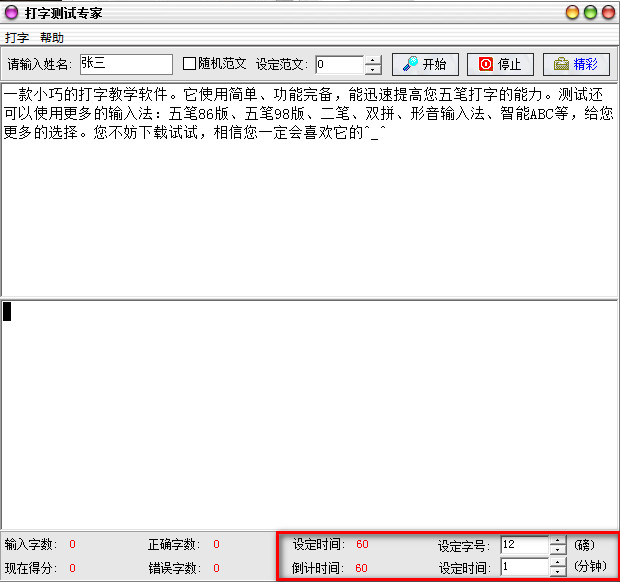Click the magnifier icon on 开始 button
The height and width of the screenshot is (582, 620).
pos(410,64)
